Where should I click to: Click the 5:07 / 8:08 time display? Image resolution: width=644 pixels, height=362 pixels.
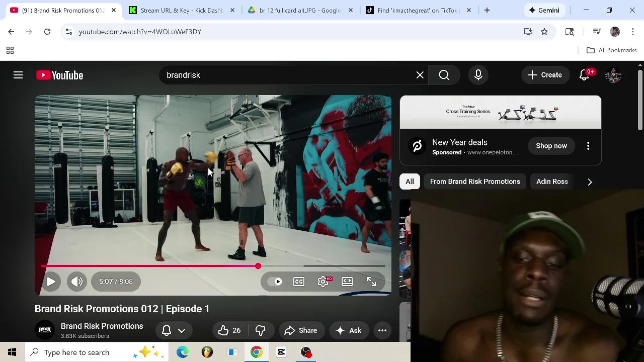tap(116, 282)
